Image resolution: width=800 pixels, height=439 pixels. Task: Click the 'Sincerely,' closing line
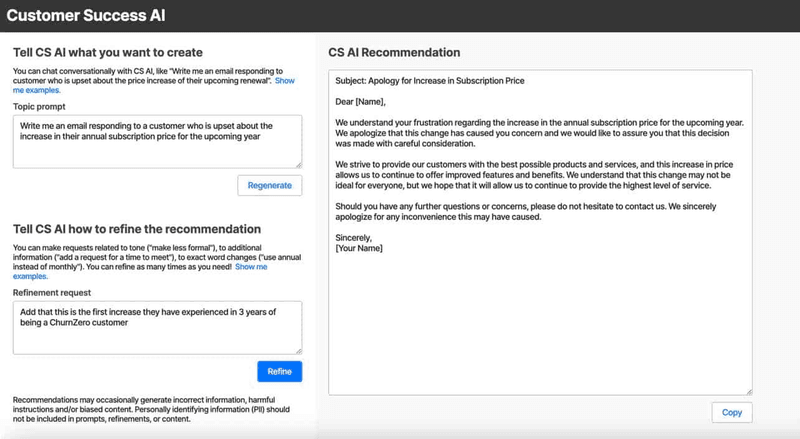pyautogui.click(x=354, y=238)
